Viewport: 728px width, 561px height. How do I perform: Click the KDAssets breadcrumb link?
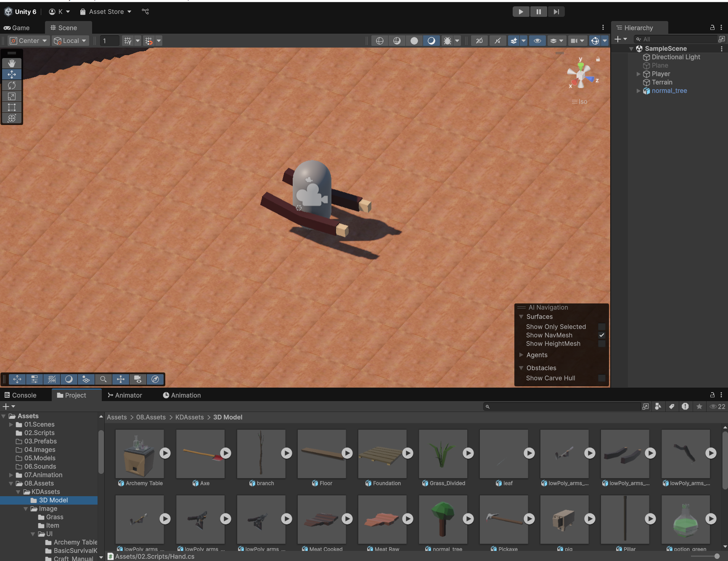click(189, 417)
